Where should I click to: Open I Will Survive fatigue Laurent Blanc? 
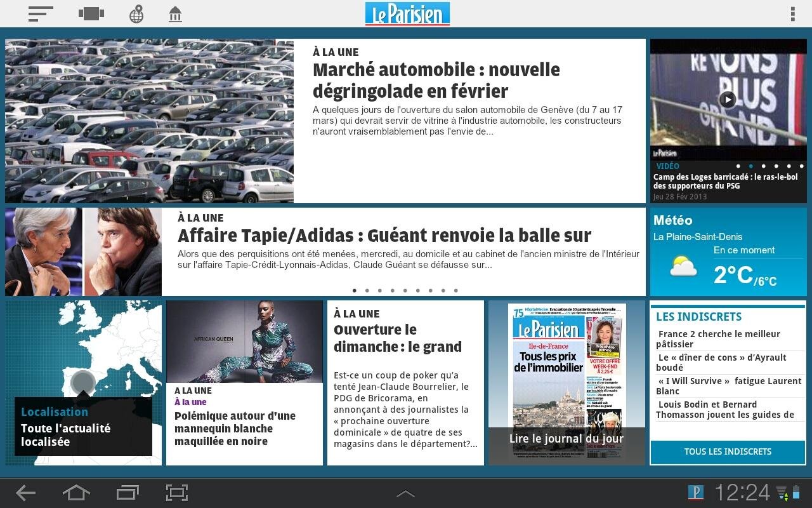[729, 385]
